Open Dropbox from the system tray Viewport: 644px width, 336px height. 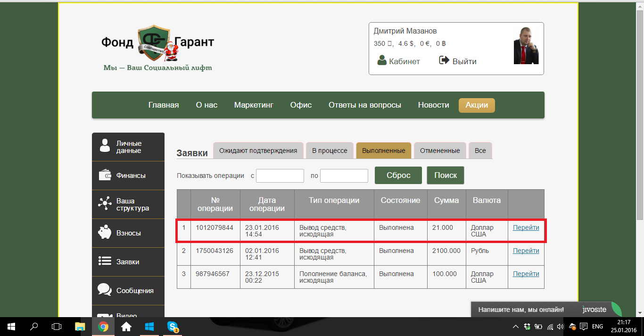[x=527, y=327]
